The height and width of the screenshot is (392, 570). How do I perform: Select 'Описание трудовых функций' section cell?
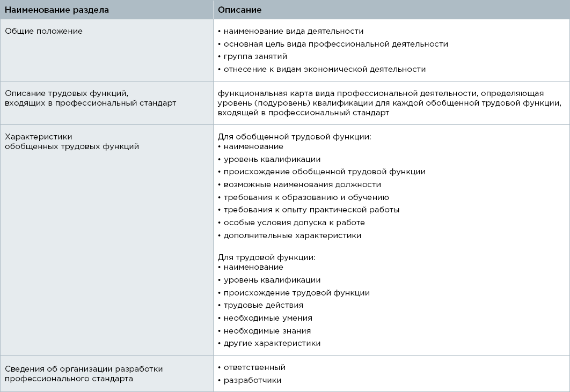[x=106, y=103]
